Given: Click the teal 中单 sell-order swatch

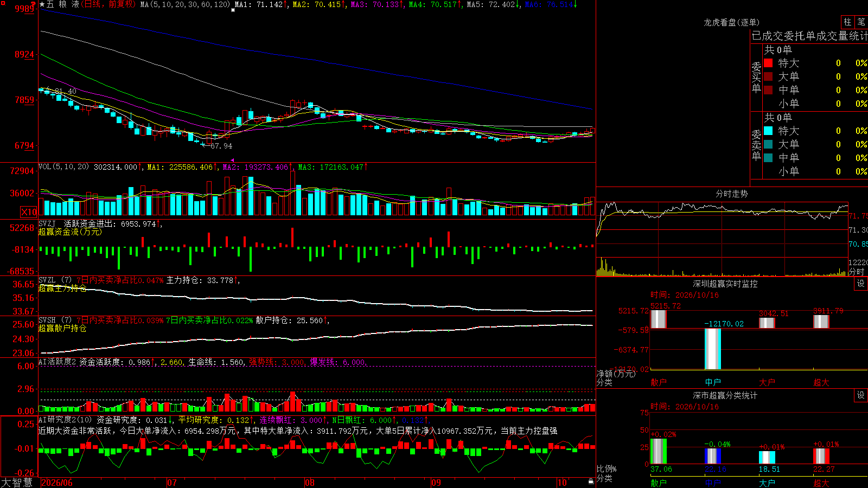Looking at the screenshot, I should (768, 158).
